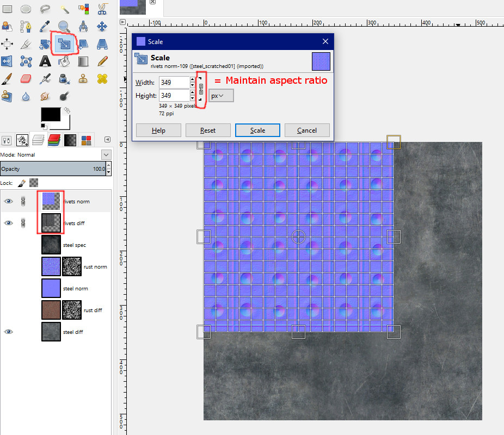Activate the Eraser tool
Viewport: 504px width, 435px height.
[26, 79]
